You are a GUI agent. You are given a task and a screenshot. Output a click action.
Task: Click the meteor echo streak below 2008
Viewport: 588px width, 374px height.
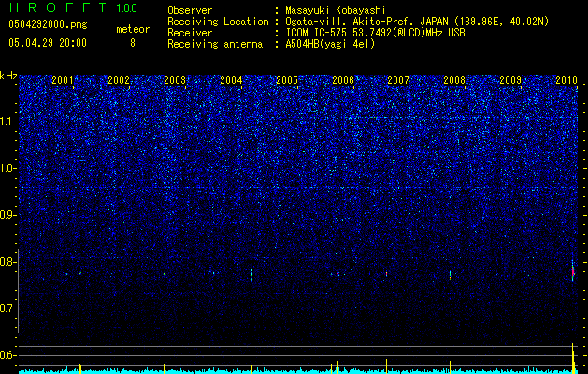pyautogui.click(x=450, y=275)
